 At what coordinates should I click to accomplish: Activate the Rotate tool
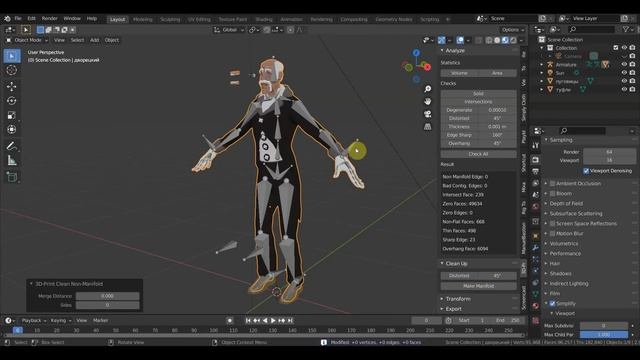(11, 101)
